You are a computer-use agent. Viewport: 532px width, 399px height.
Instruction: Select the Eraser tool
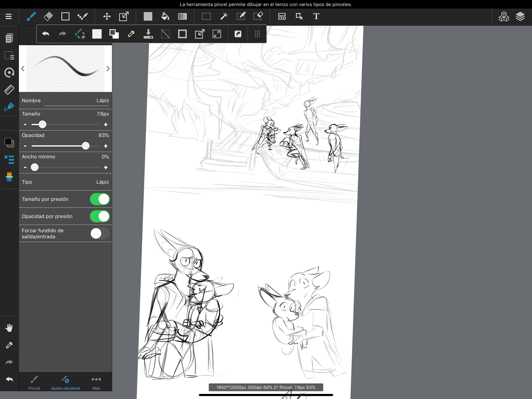pos(48,16)
